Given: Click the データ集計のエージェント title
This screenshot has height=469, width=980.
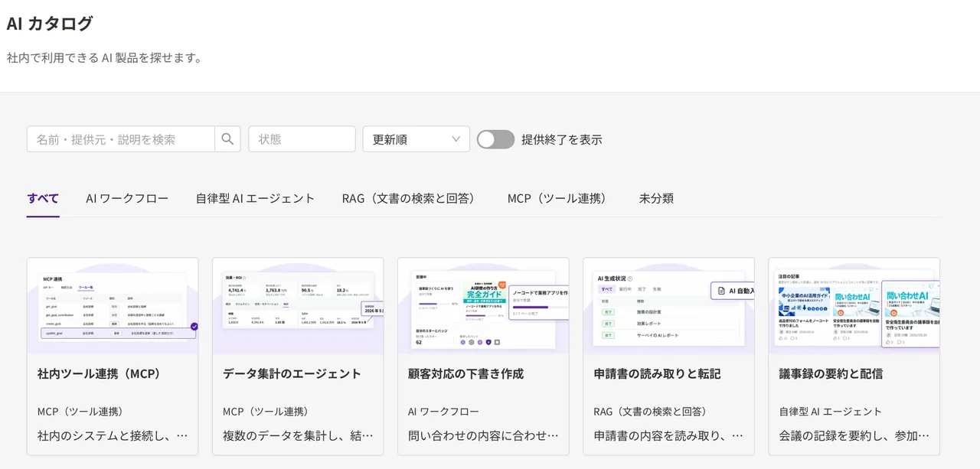Looking at the screenshot, I should 292,373.
